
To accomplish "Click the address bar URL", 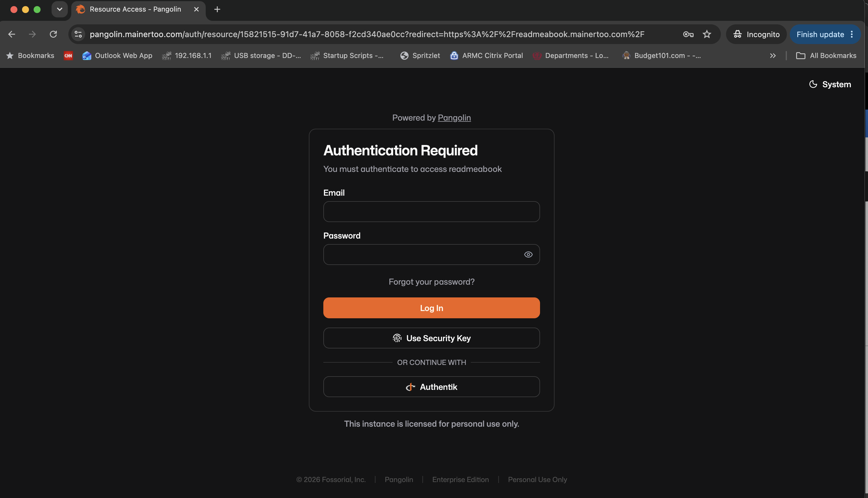I will coord(367,34).
